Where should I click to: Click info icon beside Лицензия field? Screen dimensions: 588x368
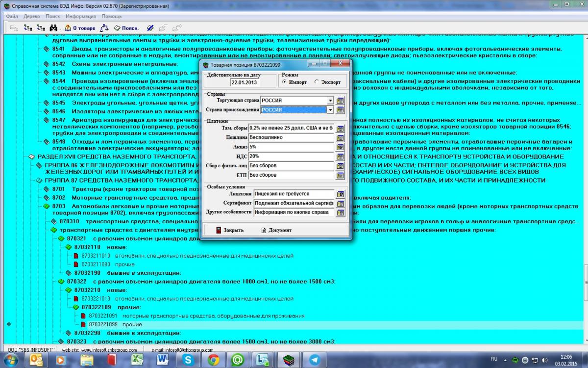340,194
